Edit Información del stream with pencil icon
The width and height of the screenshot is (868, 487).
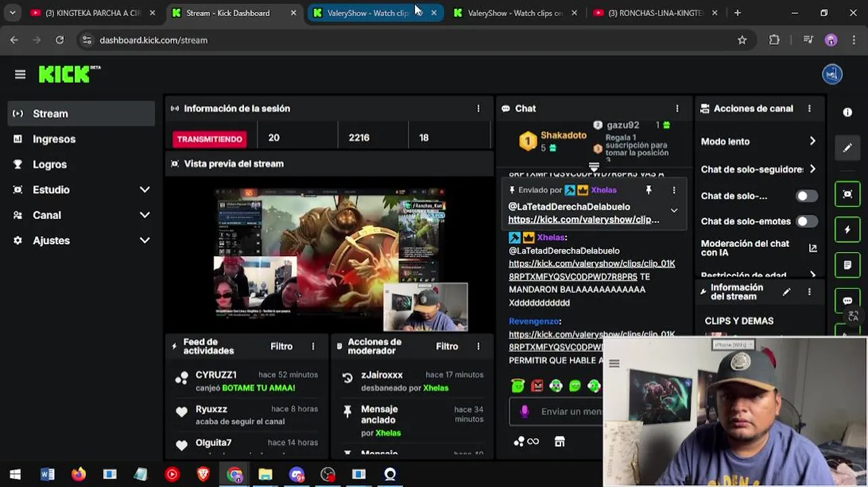click(x=786, y=292)
